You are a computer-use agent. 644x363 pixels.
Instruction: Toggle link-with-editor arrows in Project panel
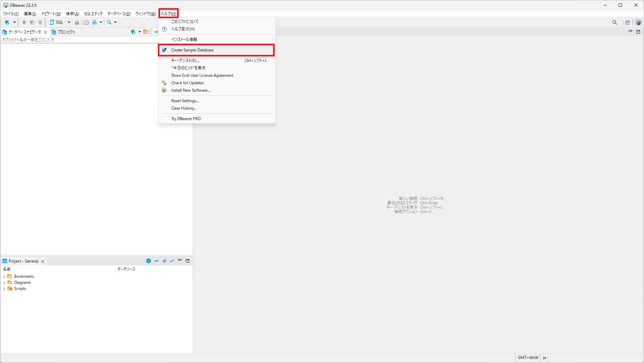click(172, 261)
